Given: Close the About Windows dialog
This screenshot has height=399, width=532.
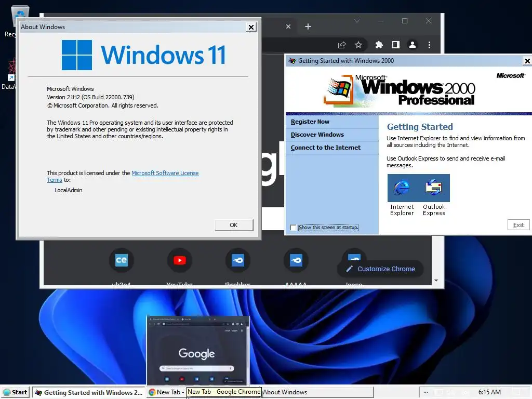Looking at the screenshot, I should 251,27.
